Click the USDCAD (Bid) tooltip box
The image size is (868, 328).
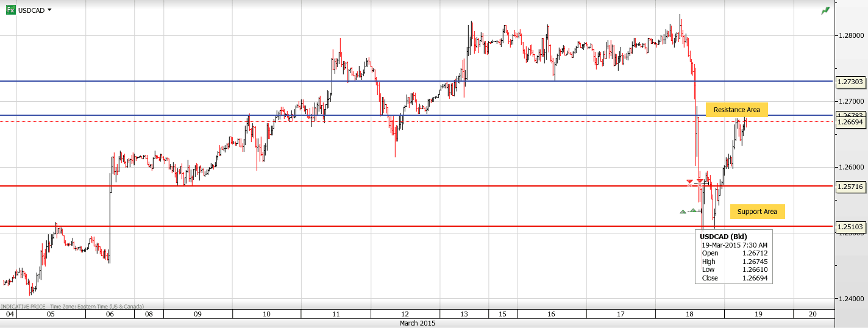tap(733, 257)
